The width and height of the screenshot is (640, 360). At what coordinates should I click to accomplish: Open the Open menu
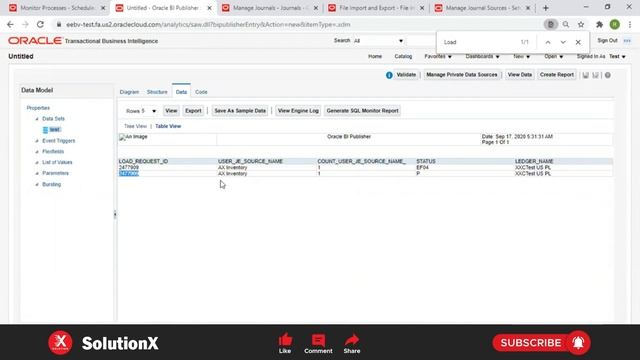(553, 56)
